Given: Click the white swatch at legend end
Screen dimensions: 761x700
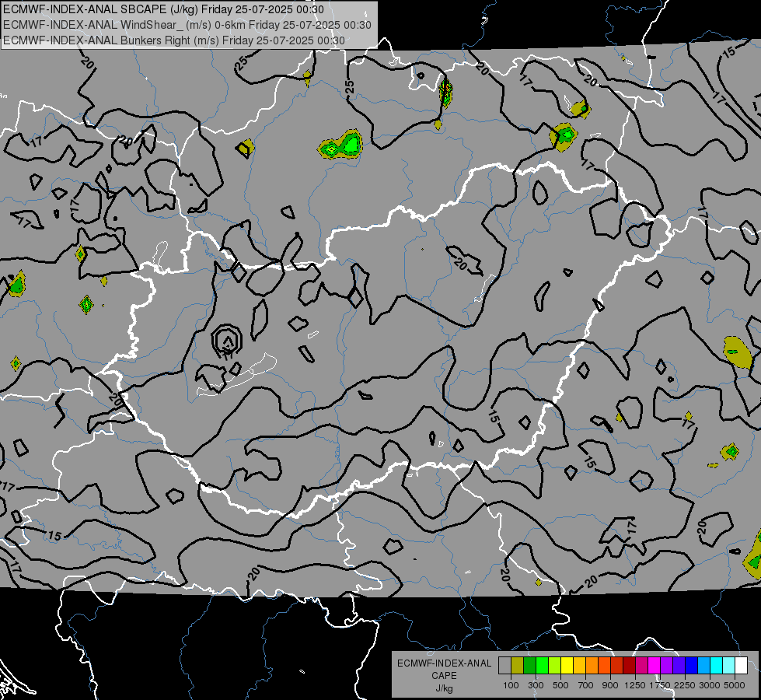Looking at the screenshot, I should (x=742, y=666).
